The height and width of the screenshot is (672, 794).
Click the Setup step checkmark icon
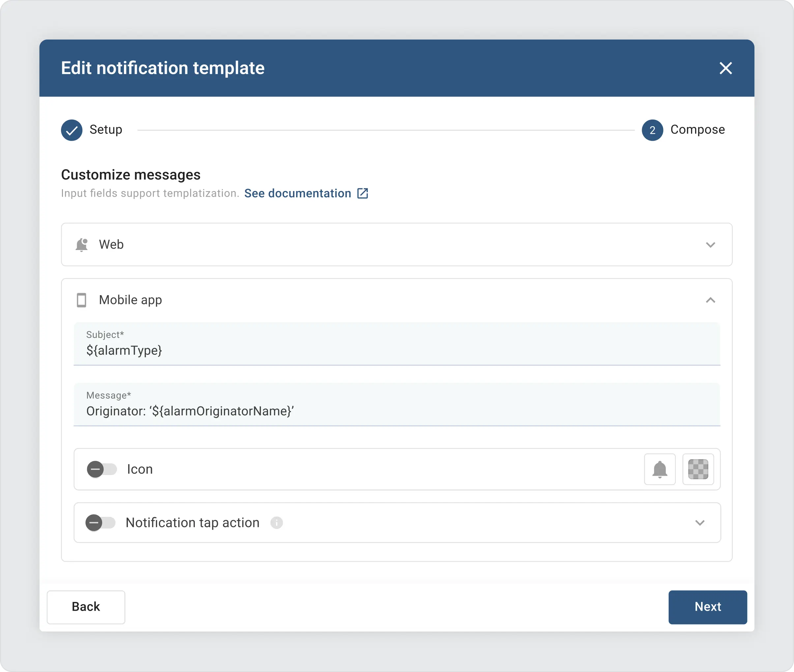click(72, 130)
